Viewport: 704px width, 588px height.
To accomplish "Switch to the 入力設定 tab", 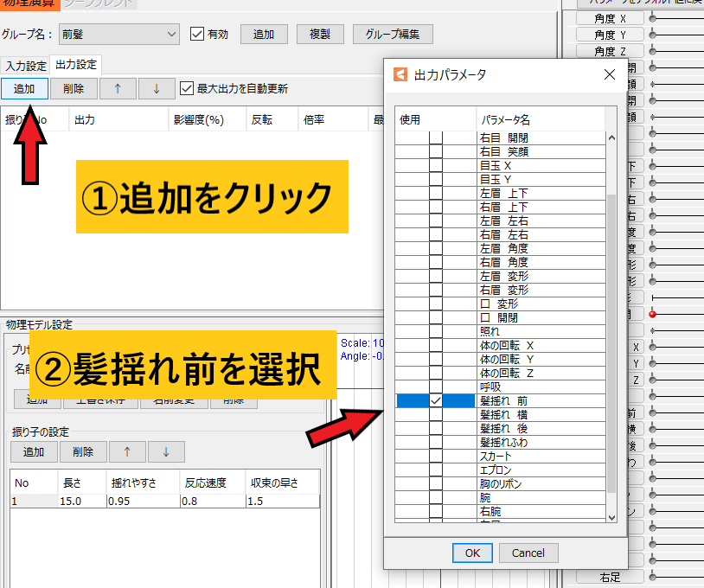I will coord(25,66).
